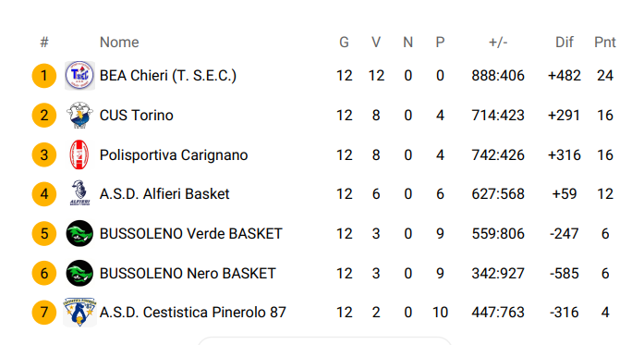Screen dimensions: 644x345
Task: Click BEA Chieri score 888:406
Action: [498, 76]
